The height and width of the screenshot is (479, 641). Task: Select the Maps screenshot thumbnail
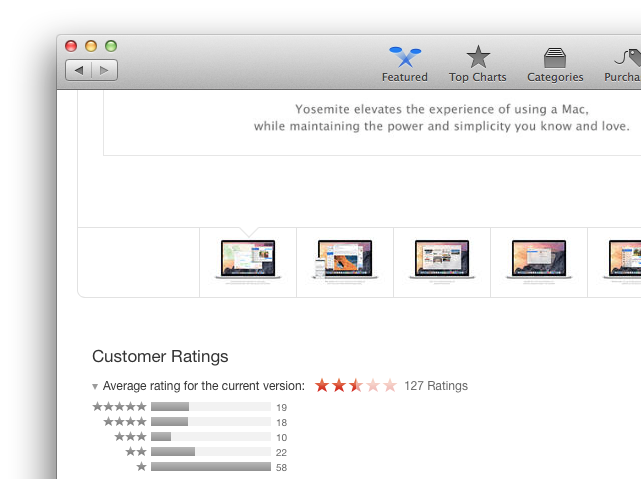(x=248, y=262)
